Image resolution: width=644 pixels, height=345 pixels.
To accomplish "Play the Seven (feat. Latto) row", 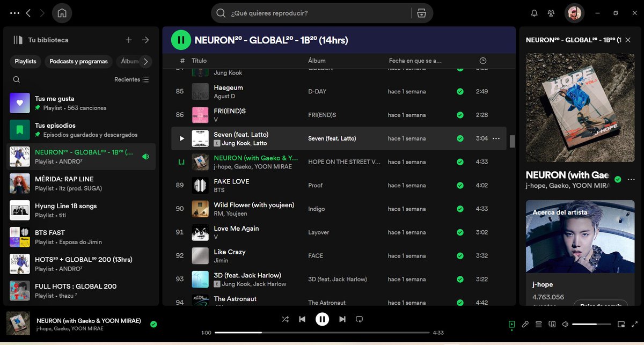I will pyautogui.click(x=182, y=138).
